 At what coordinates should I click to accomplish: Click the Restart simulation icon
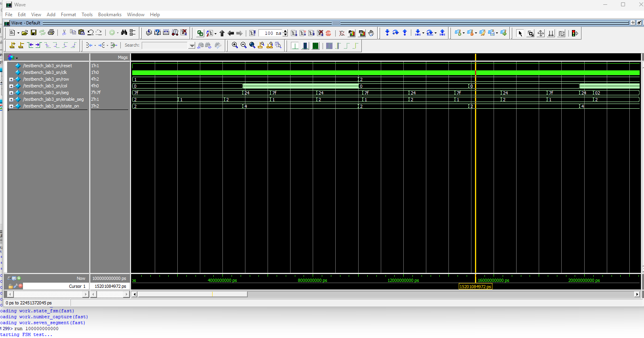(x=253, y=33)
